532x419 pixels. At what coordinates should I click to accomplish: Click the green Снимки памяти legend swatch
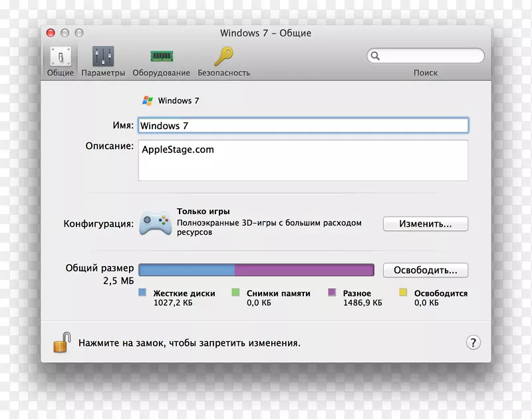click(x=235, y=293)
